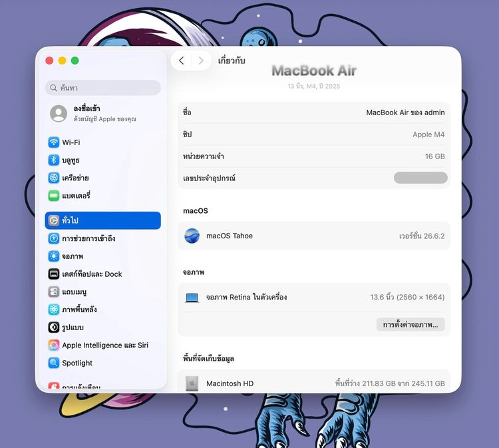Minimize window with the yellow button
This screenshot has height=448, width=499.
pyautogui.click(x=62, y=61)
